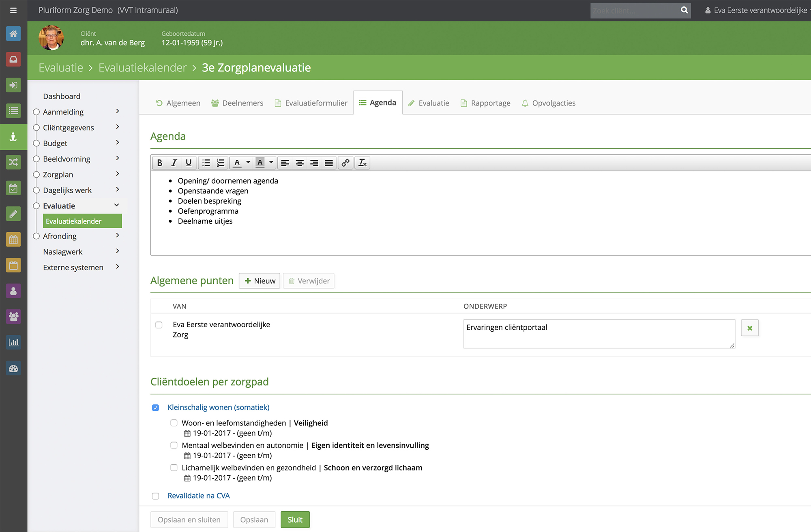Open the shuffle arrows sidebar icon
The height and width of the screenshot is (532, 811).
[x=13, y=163]
